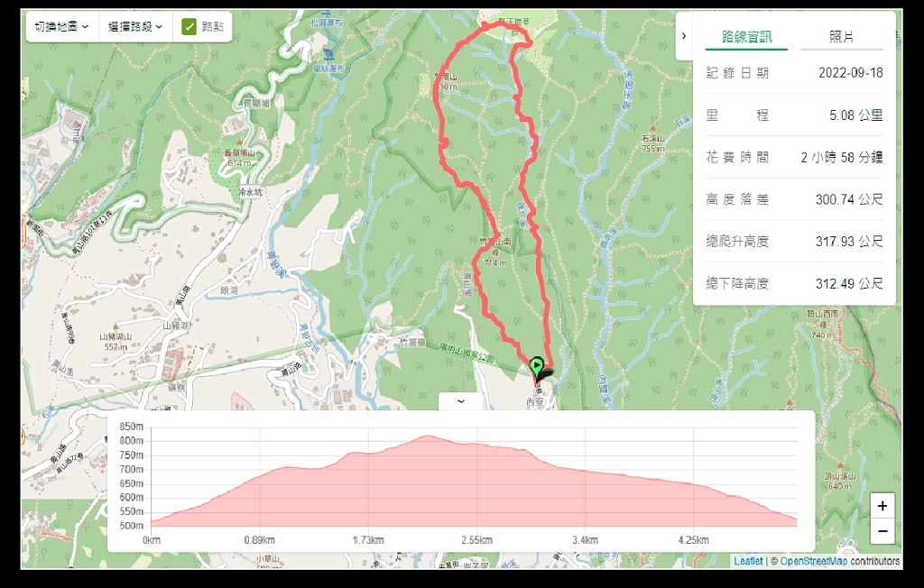Collapse the elevation chart chevron

coord(461,401)
